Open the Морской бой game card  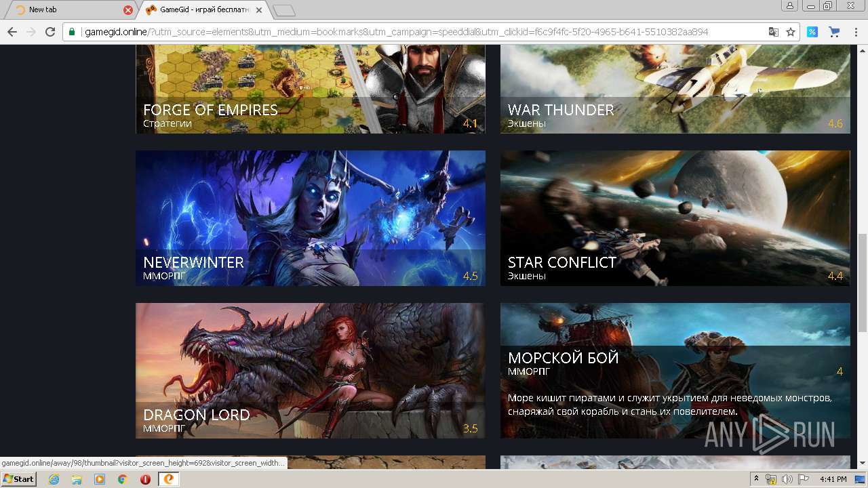(x=675, y=371)
